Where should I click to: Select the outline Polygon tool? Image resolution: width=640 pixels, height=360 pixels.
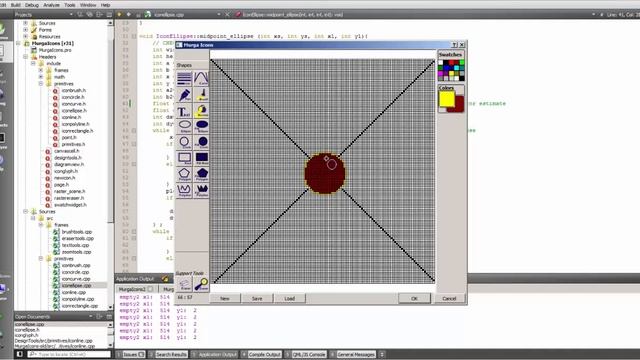[x=184, y=174]
